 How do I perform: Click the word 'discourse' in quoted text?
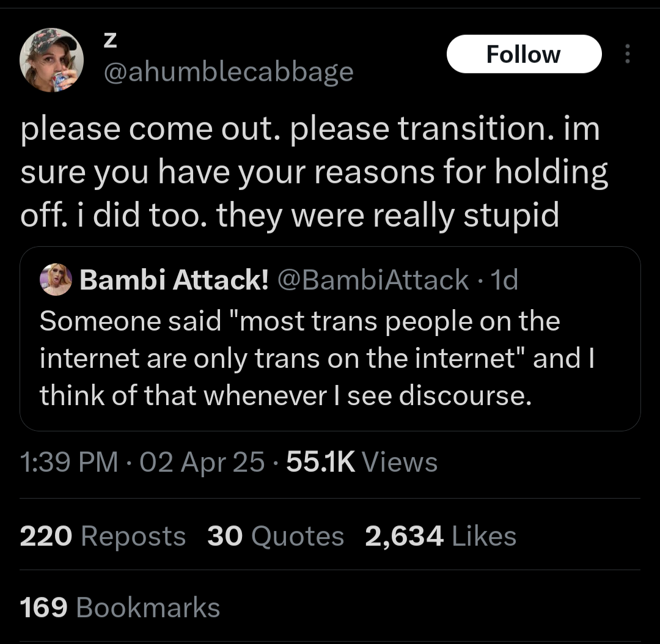tap(465, 396)
